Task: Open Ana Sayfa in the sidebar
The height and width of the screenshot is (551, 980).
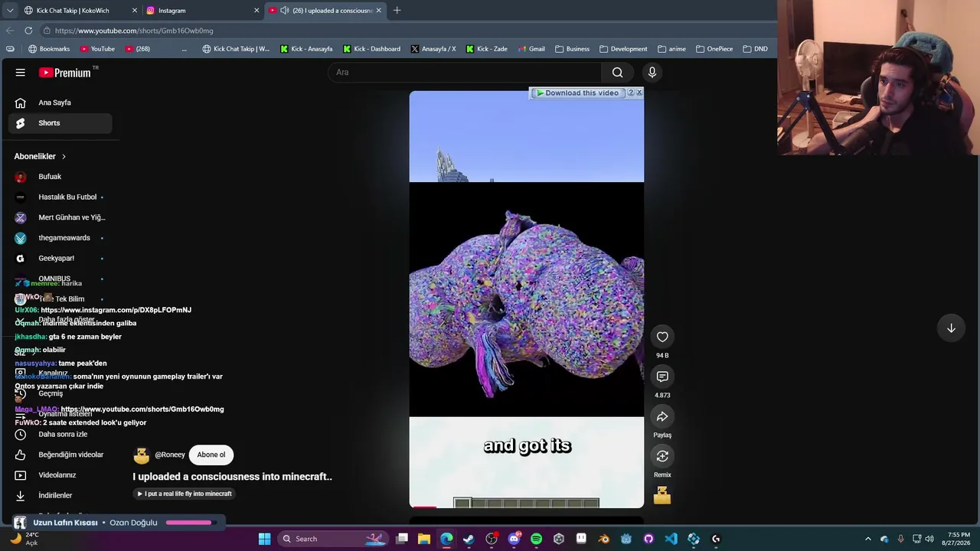Action: 60,103
